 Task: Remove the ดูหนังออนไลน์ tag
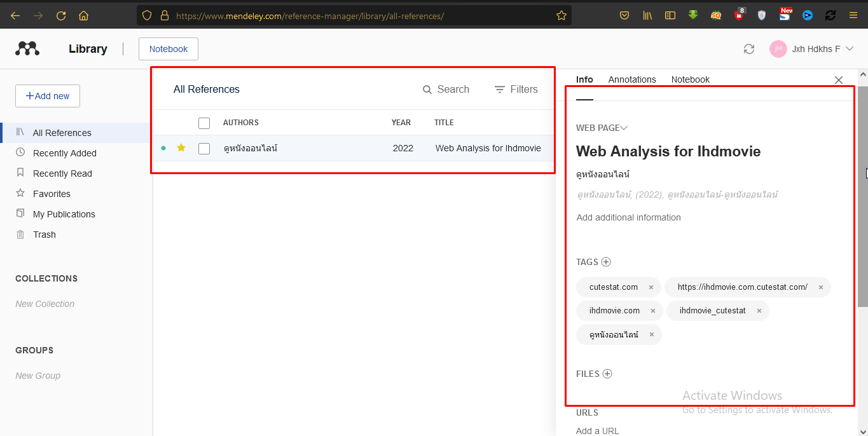[652, 334]
